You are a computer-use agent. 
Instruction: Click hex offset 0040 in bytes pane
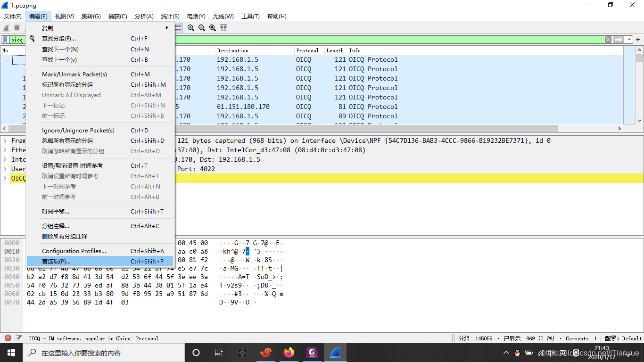12,277
